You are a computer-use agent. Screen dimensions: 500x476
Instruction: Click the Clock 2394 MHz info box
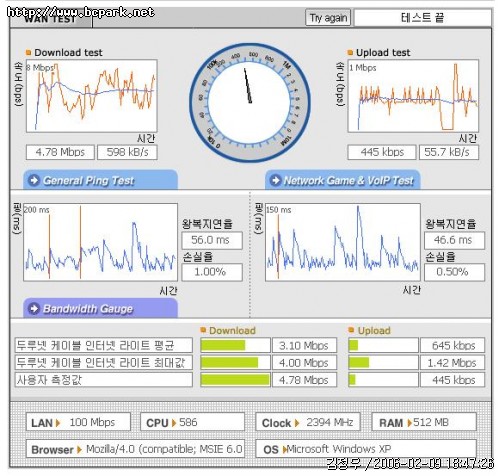point(308,422)
